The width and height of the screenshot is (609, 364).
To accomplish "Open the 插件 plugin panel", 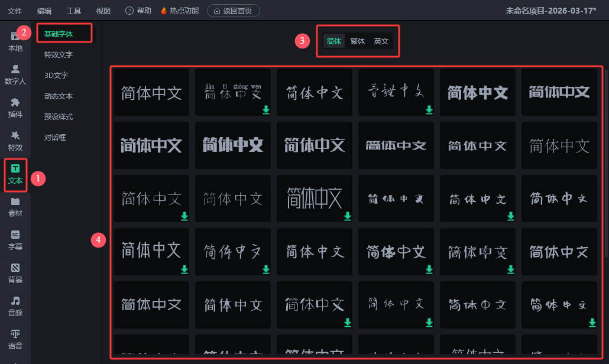I will [x=15, y=108].
